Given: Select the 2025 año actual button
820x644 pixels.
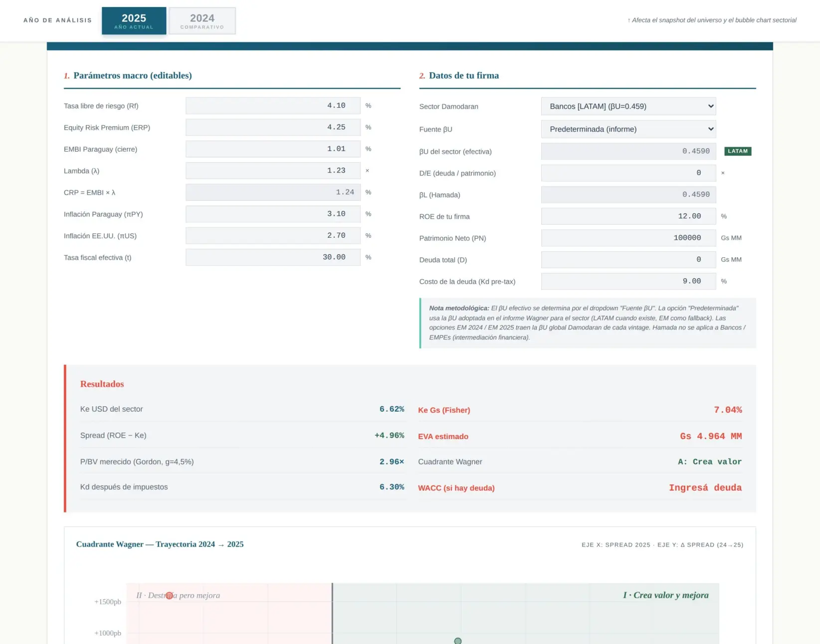Looking at the screenshot, I should [134, 21].
